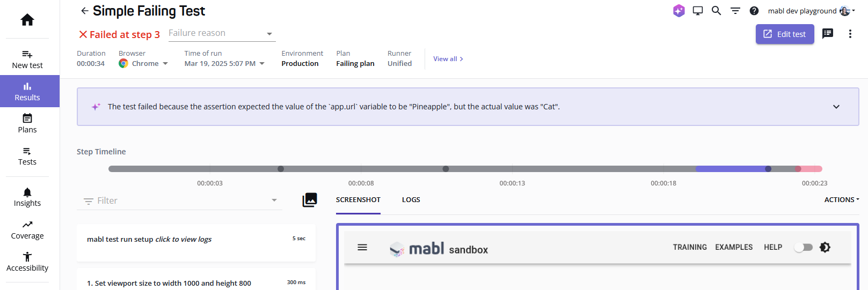This screenshot has height=290, width=868.
Task: Expand the Chrome browser dropdown
Action: pos(144,63)
